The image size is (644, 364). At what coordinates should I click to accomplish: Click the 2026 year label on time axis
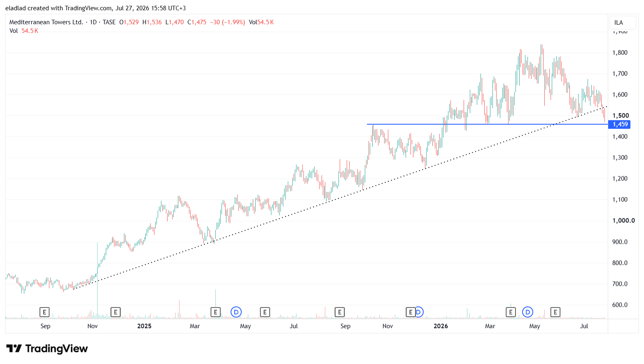[441, 326]
